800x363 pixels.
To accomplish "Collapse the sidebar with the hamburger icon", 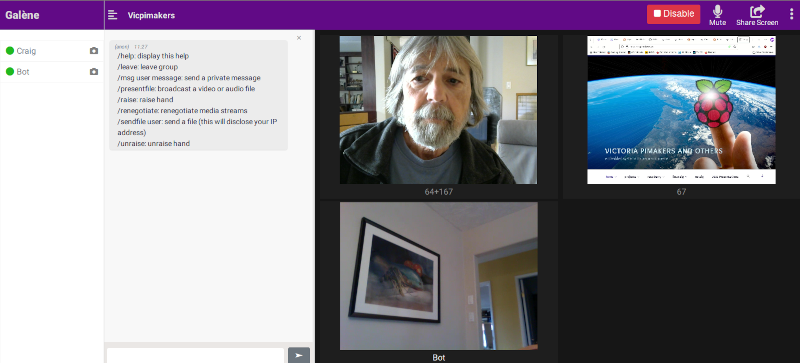I will 113,15.
